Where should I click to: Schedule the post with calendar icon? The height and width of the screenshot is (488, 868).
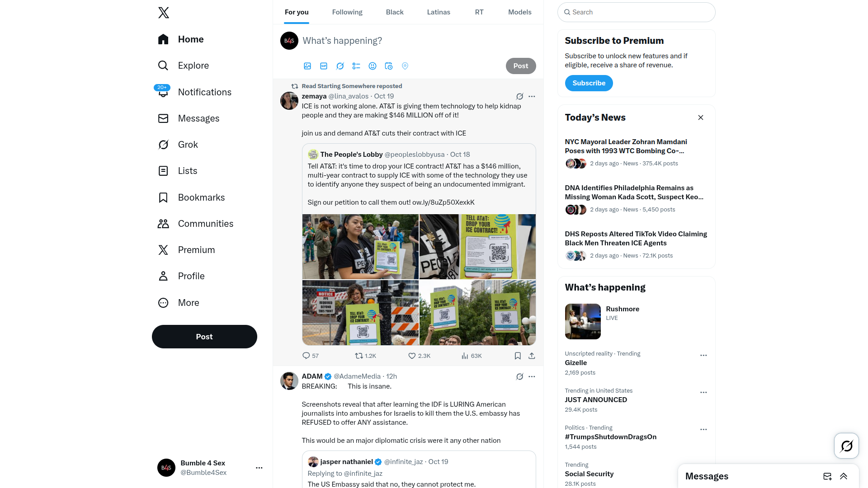[389, 66]
